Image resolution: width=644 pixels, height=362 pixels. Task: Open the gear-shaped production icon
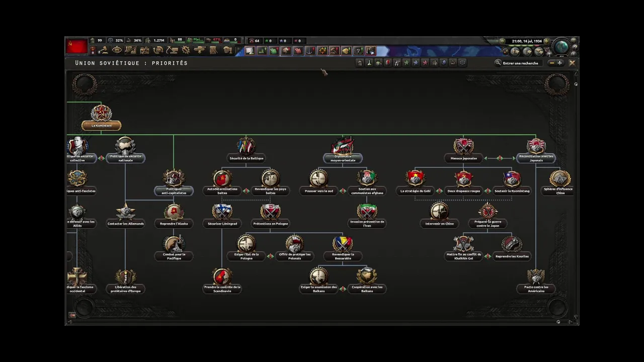point(186,50)
